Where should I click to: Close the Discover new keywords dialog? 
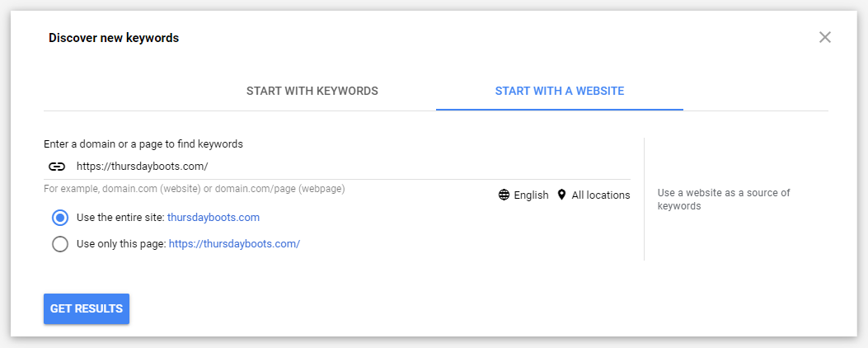click(825, 37)
